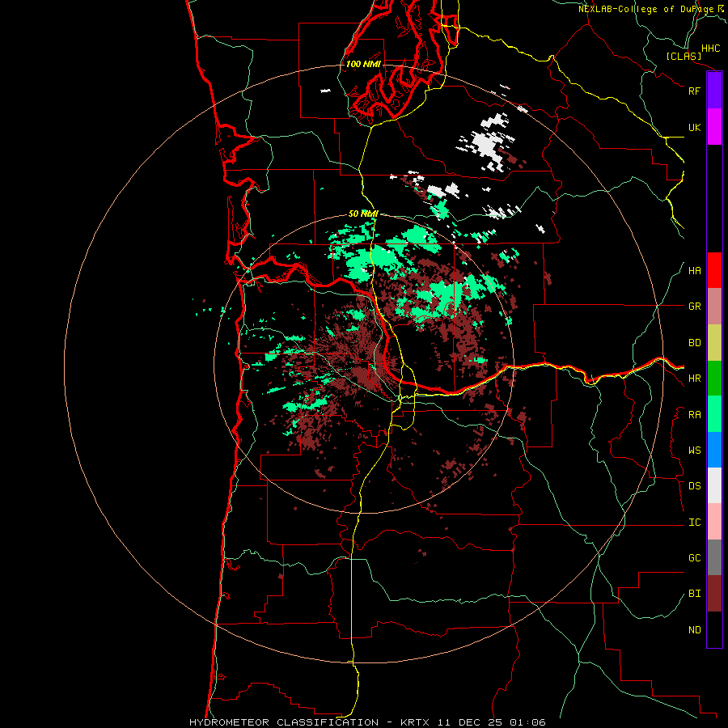Select the BI legend label
The width and height of the screenshot is (728, 728).
coord(694,594)
